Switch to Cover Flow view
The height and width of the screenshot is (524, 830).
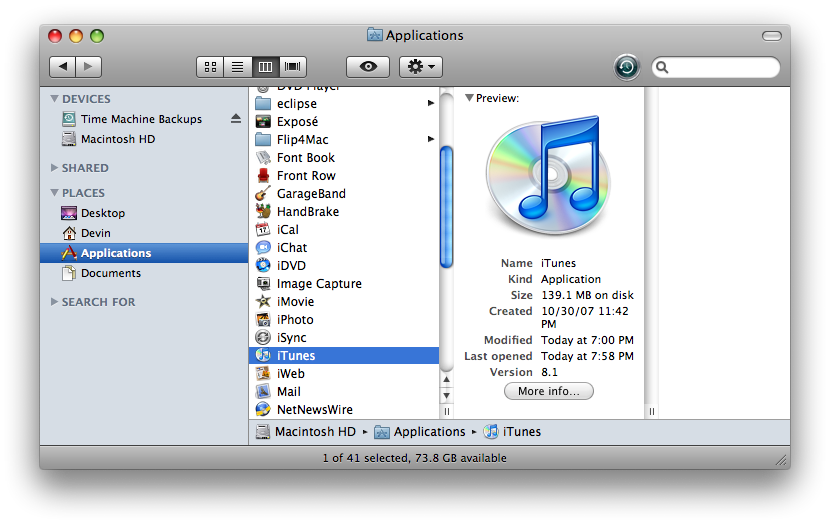click(293, 67)
